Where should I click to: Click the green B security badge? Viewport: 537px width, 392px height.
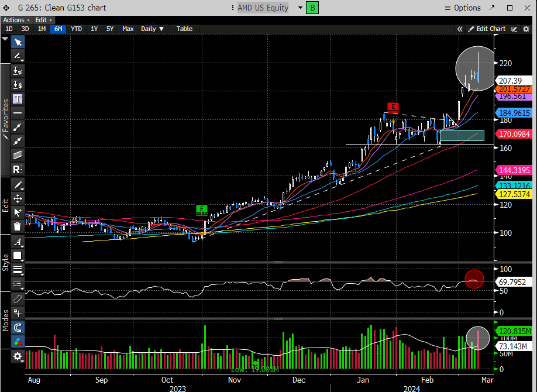tap(312, 8)
